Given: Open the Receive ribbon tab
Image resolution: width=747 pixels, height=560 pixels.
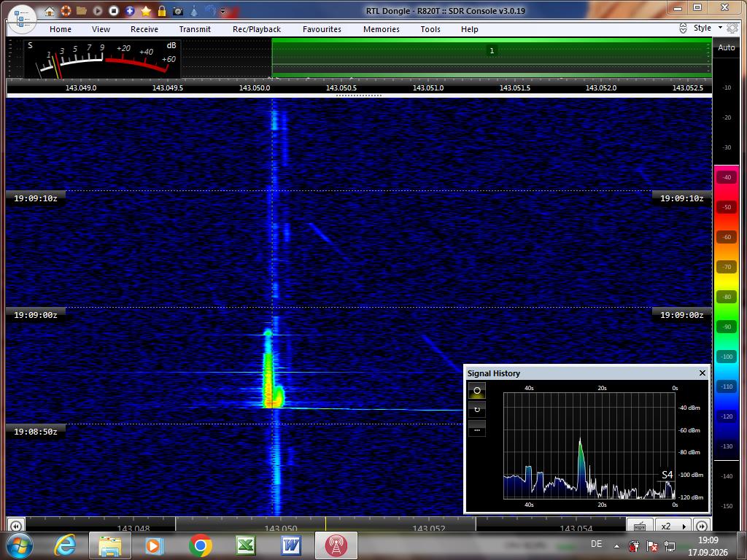Looking at the screenshot, I should [144, 29].
